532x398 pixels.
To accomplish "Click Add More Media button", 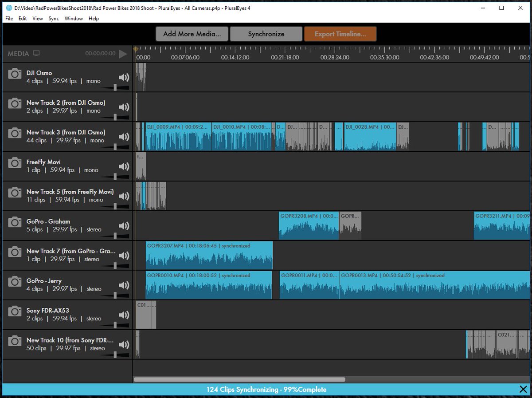I will (x=191, y=34).
